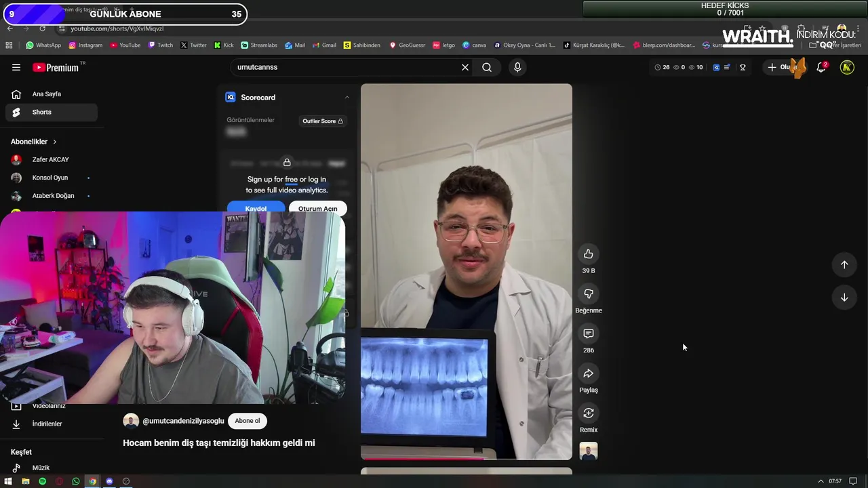
Task: Go to previous Short with up arrow
Action: (844, 265)
